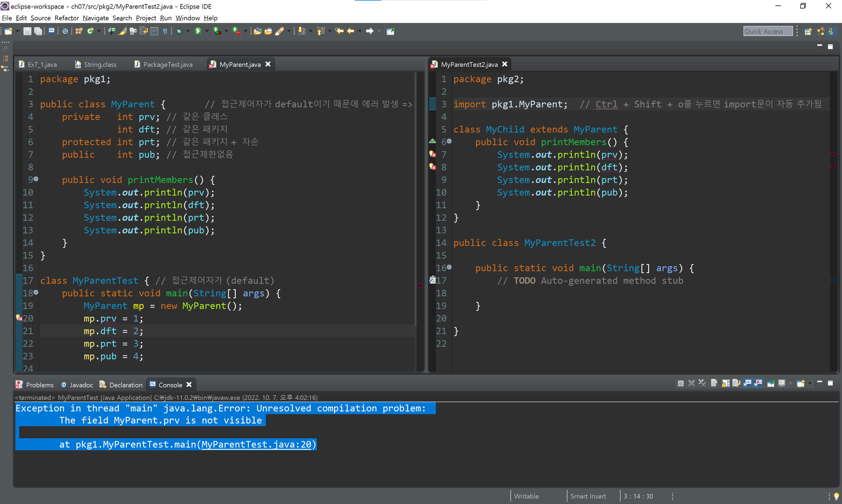Click the Back navigation arrow
The height and width of the screenshot is (504, 842).
point(350,31)
